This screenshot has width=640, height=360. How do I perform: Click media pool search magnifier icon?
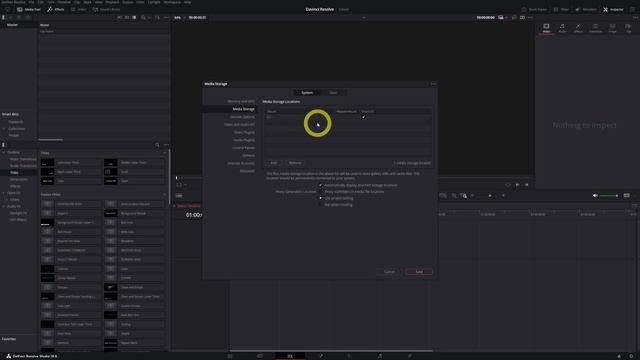pos(143,18)
